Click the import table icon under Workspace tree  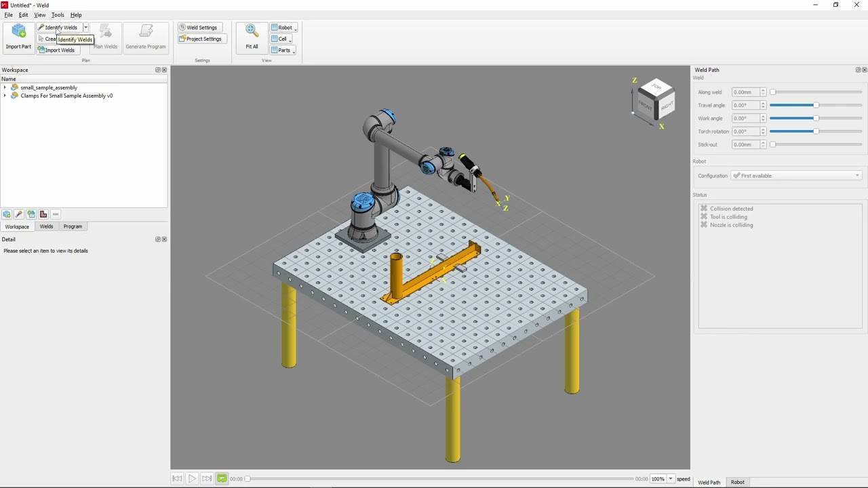point(31,214)
